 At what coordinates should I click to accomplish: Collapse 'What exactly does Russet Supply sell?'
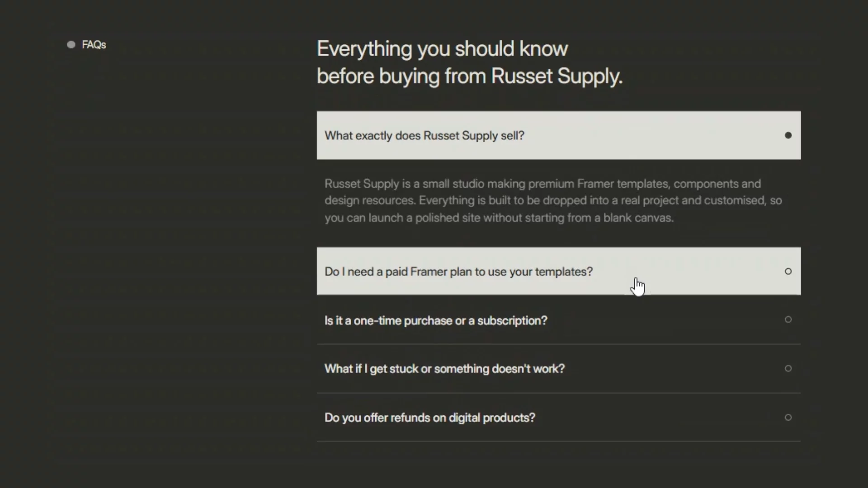[x=559, y=135]
